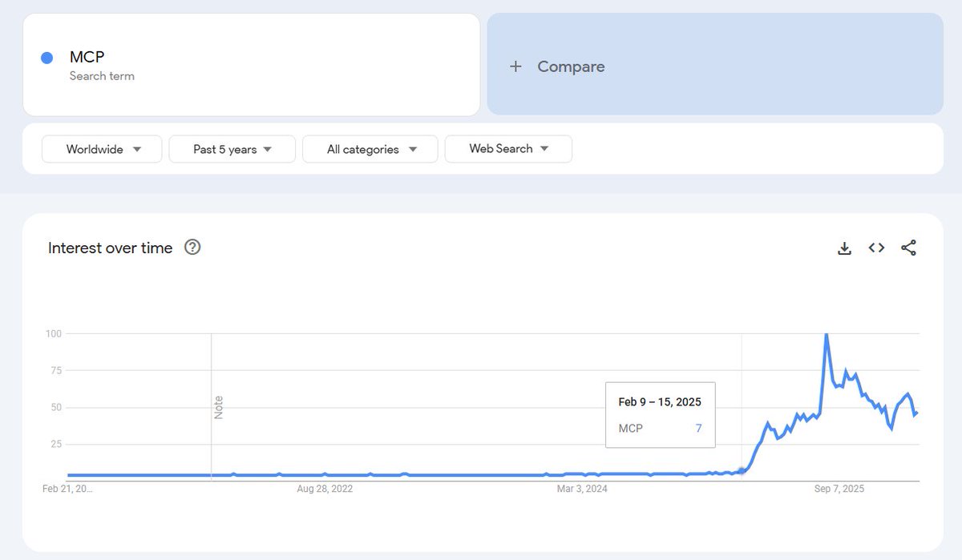This screenshot has height=560, width=962.
Task: Click the MCP value 7 in tooltip
Action: pos(698,429)
